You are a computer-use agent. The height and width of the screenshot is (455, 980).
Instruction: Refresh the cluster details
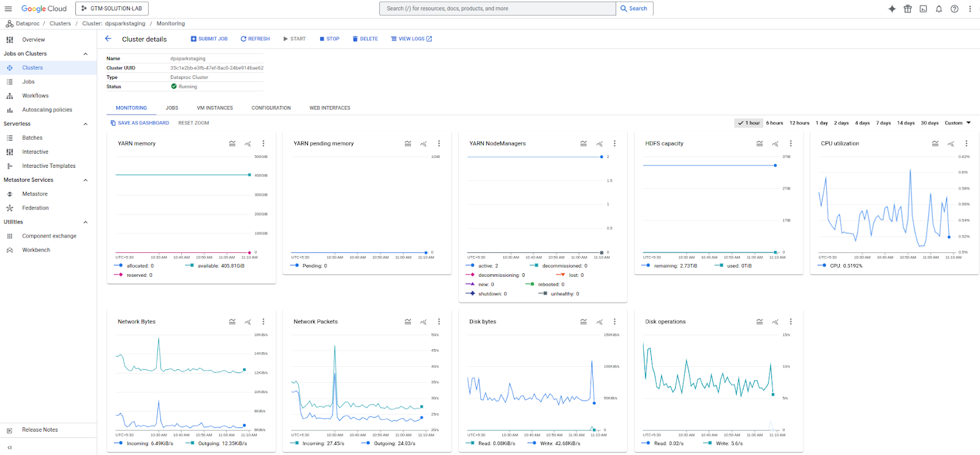point(255,39)
